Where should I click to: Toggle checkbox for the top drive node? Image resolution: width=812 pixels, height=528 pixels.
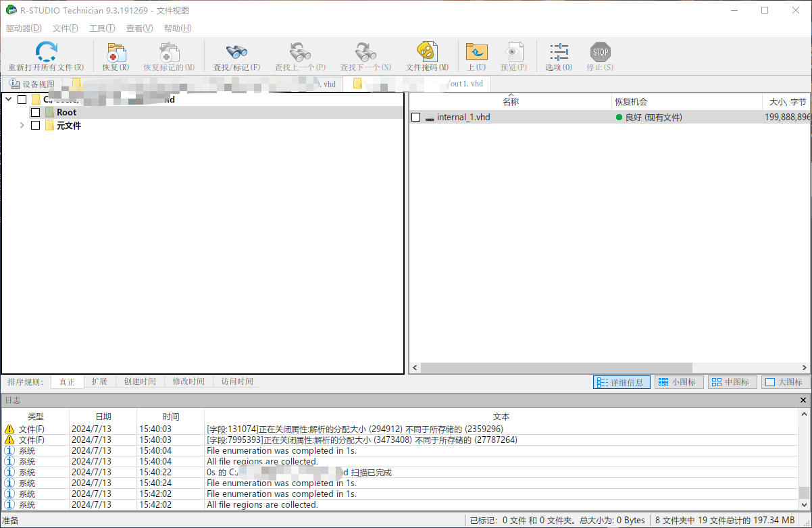coord(22,99)
